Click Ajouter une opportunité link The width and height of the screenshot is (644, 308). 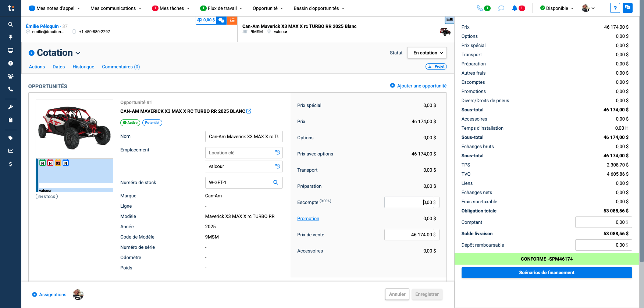coord(421,86)
